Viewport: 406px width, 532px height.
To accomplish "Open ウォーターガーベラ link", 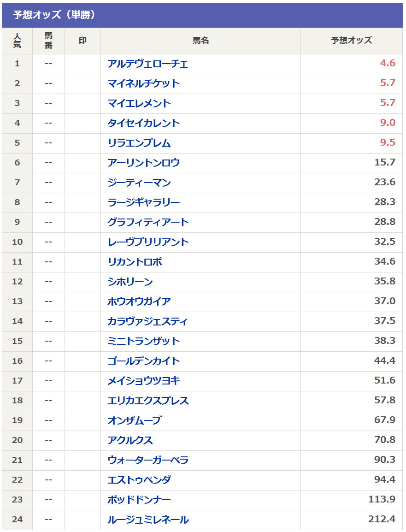I will [148, 460].
